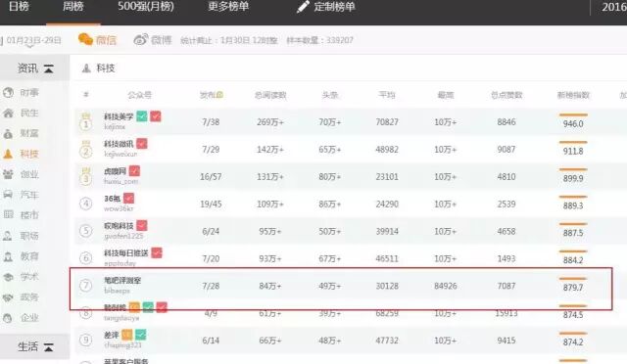Screen dimensions: 627x364
Task: Click the rank 2 medal icon
Action: (x=85, y=150)
